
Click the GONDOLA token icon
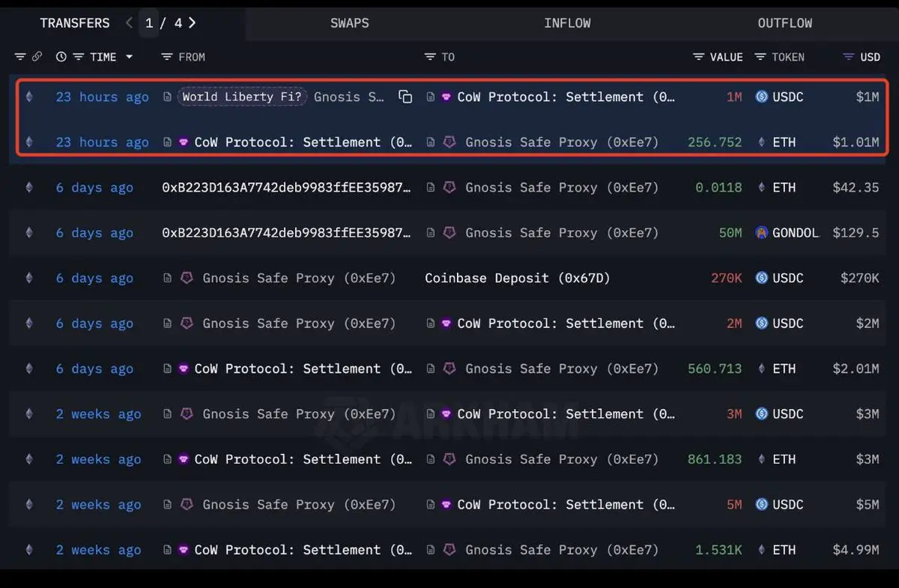point(762,233)
